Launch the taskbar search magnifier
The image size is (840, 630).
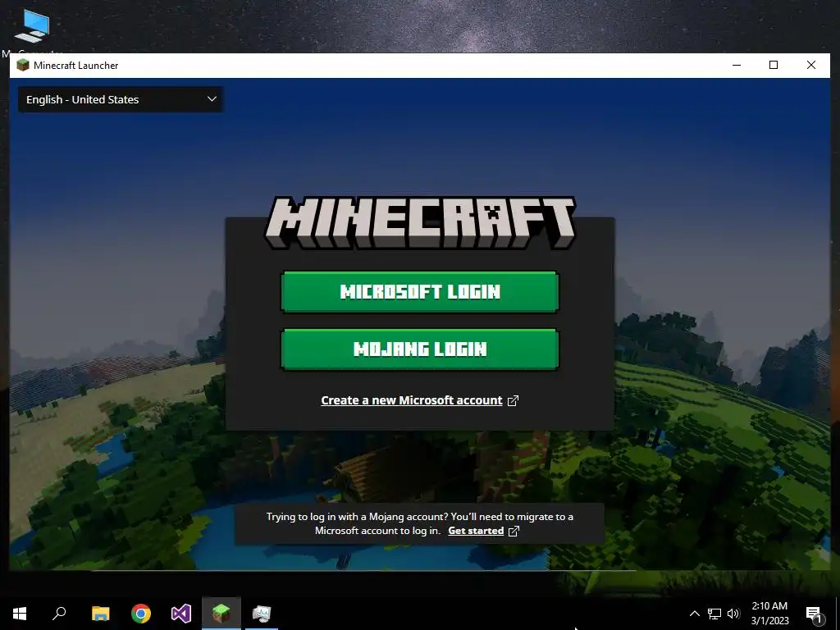pos(59,614)
